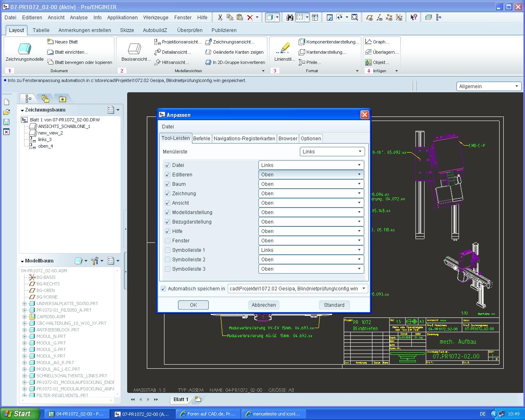
Task: Click the OK button
Action: tap(194, 305)
